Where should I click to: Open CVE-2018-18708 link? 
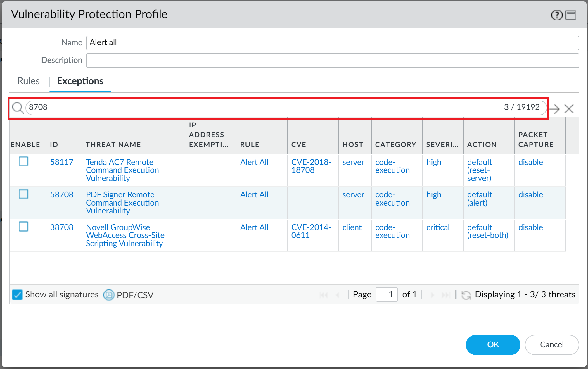(x=311, y=166)
